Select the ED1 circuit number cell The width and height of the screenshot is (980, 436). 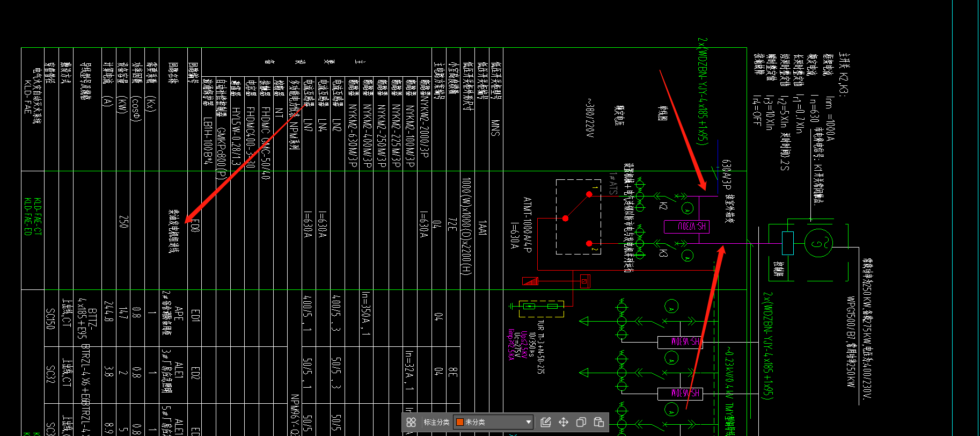[x=195, y=316]
